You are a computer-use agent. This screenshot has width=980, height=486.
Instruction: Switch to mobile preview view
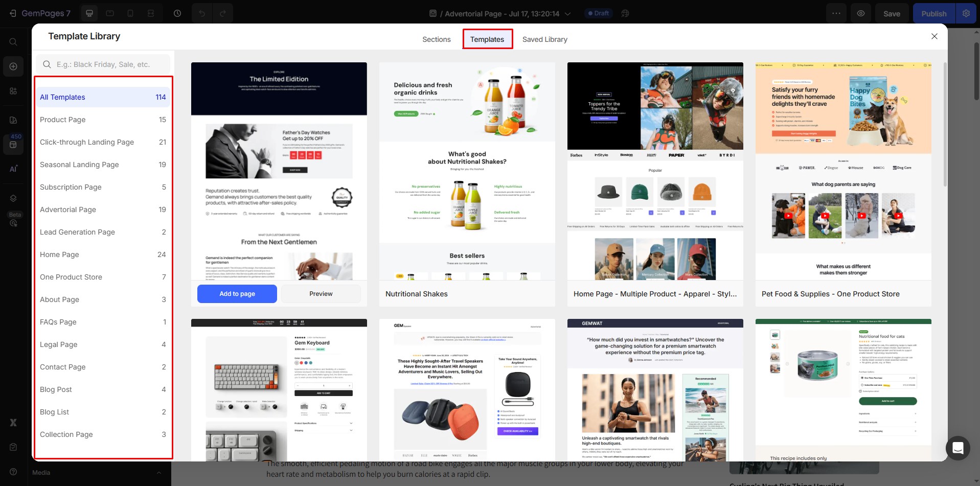pyautogui.click(x=130, y=13)
